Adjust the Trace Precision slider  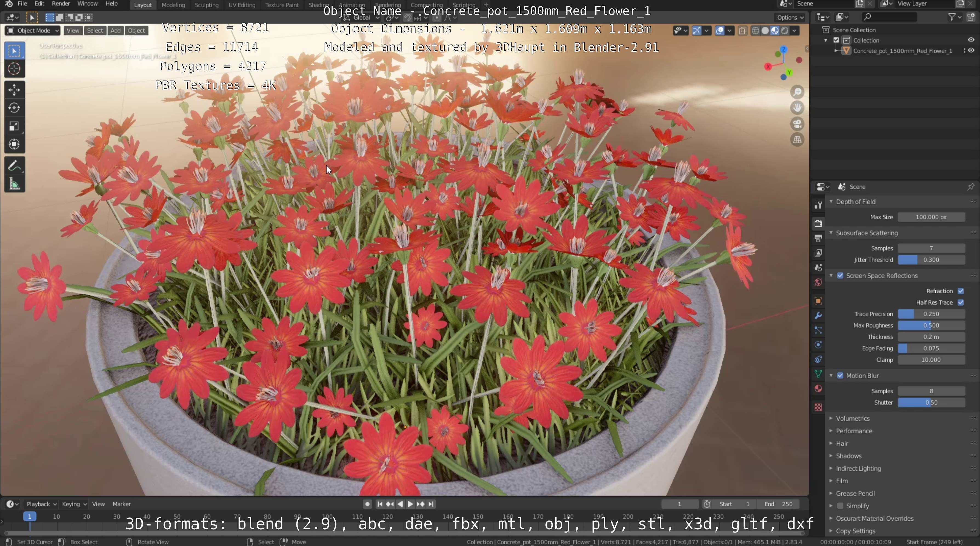[x=931, y=314]
